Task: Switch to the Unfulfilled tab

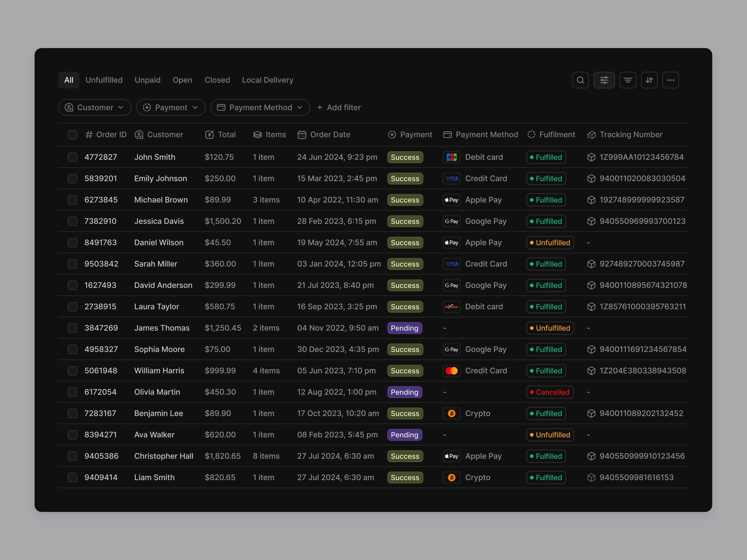Action: (x=104, y=80)
